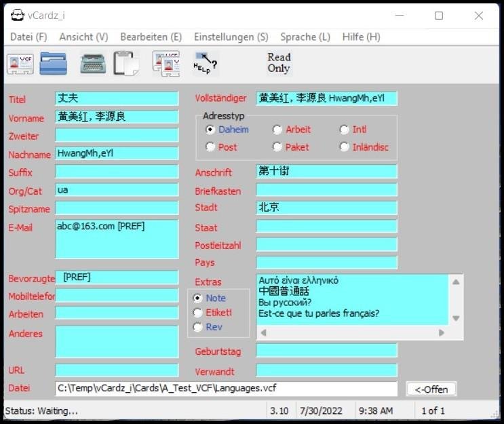
Task: Click the new VCF card toolbar icon
Action: click(x=20, y=64)
